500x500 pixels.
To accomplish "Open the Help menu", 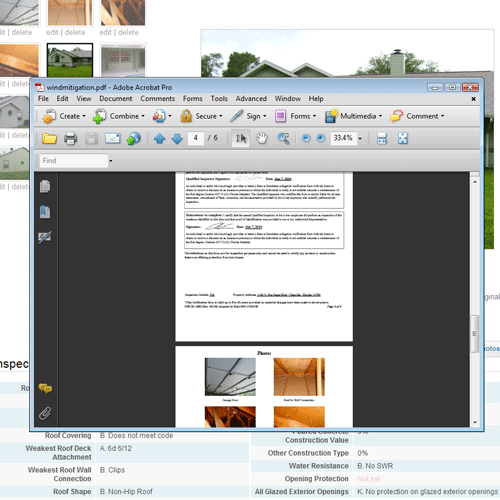I will (316, 99).
